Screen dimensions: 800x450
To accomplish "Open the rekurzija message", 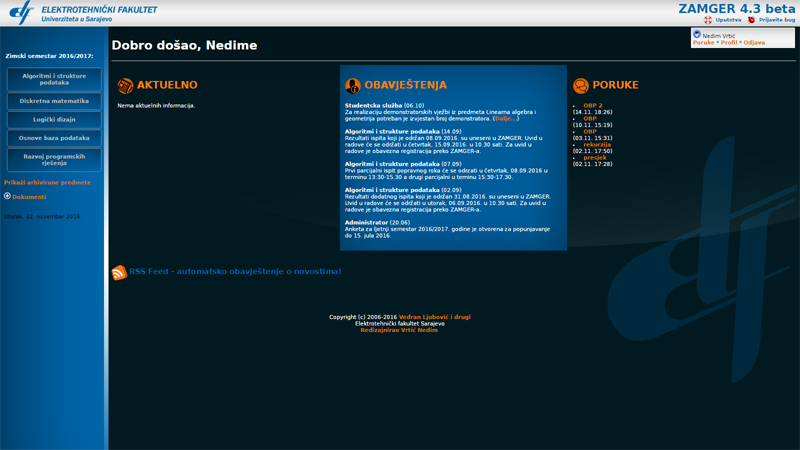I will click(x=597, y=144).
